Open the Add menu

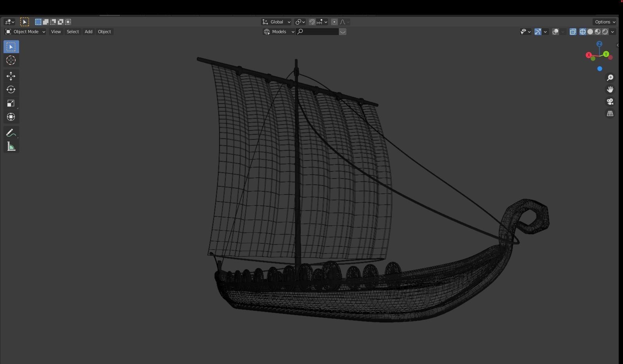89,32
